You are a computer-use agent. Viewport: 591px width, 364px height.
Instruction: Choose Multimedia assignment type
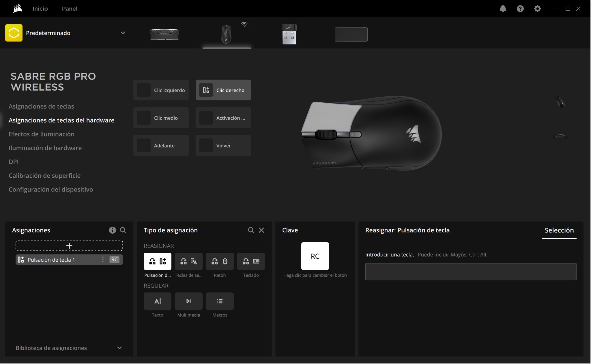189,301
